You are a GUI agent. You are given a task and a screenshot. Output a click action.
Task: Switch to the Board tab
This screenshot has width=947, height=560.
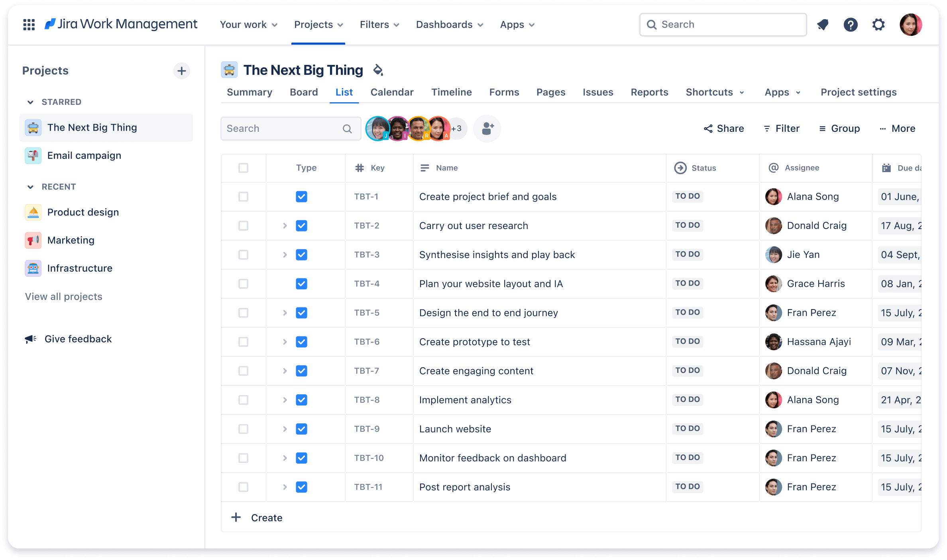303,92
